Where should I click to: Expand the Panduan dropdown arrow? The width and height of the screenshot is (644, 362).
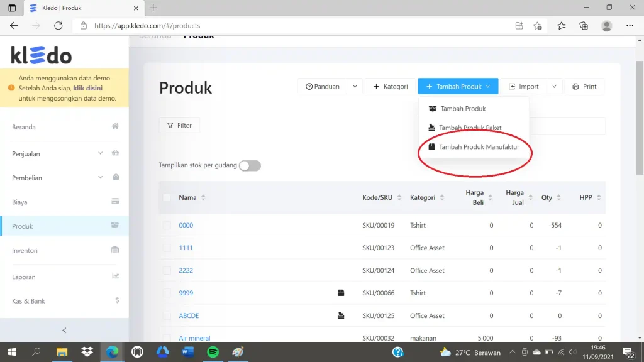(355, 86)
